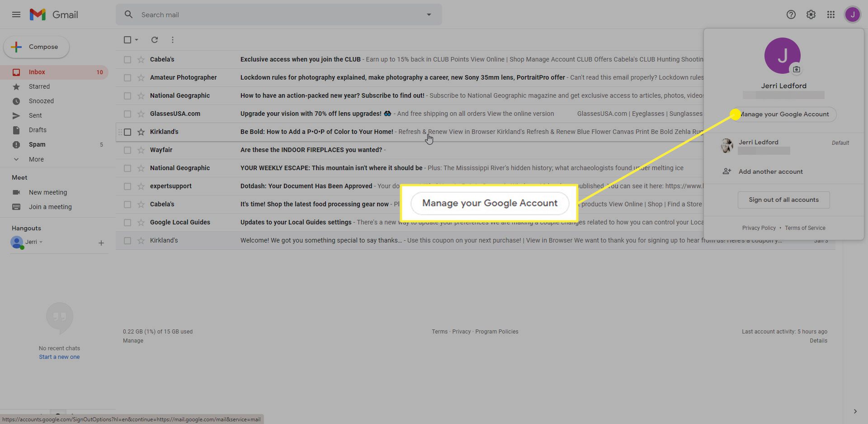The width and height of the screenshot is (868, 424).
Task: Select the Jerri Ledford default account
Action: (x=784, y=146)
